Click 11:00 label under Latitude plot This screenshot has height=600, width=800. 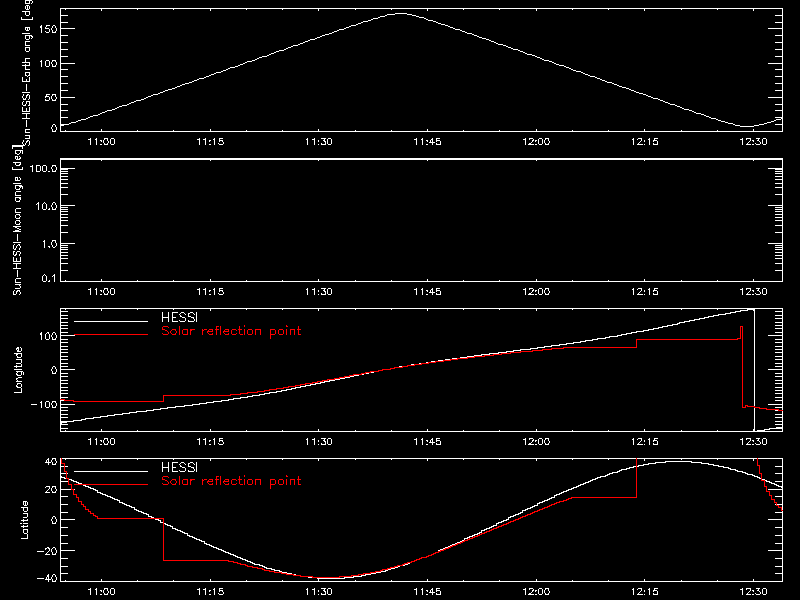point(102,592)
